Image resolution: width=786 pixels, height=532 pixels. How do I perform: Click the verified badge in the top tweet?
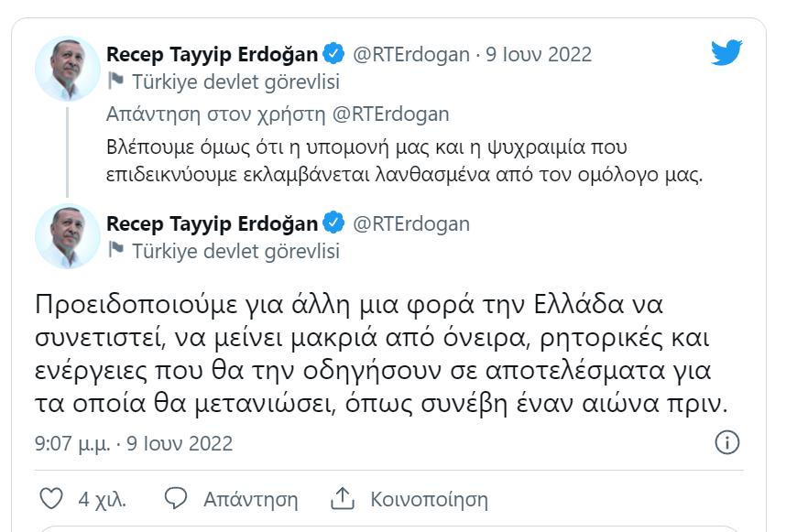334,54
